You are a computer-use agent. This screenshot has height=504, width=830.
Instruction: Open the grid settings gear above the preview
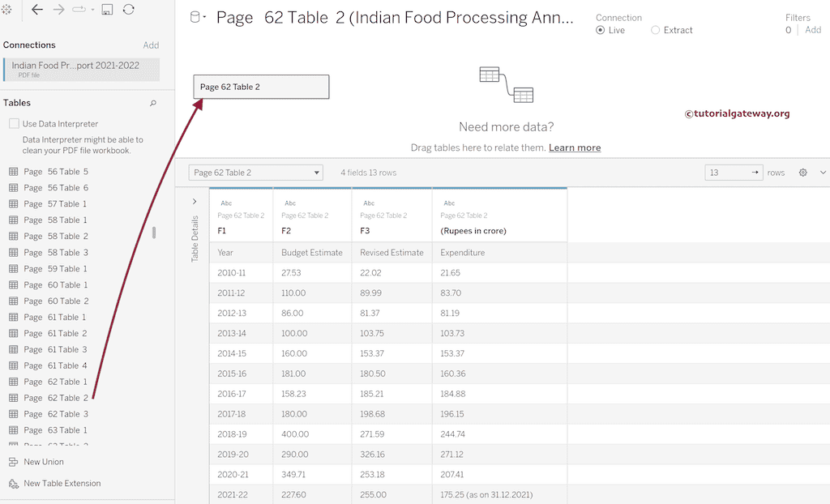(802, 172)
